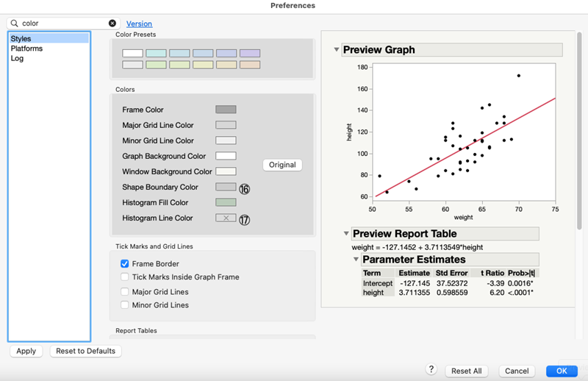Click the color search input field

[x=62, y=24]
